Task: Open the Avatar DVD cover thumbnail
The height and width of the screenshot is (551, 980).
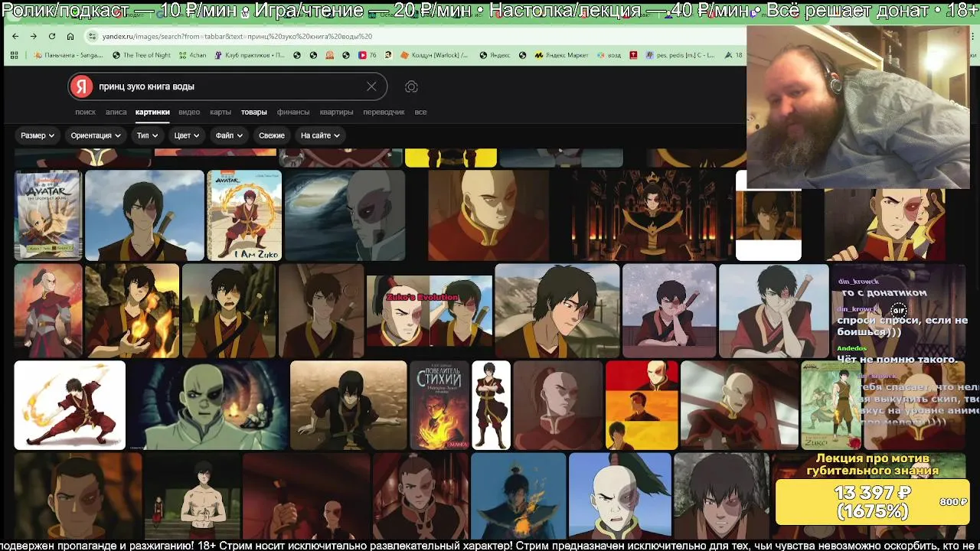Action: click(x=47, y=215)
